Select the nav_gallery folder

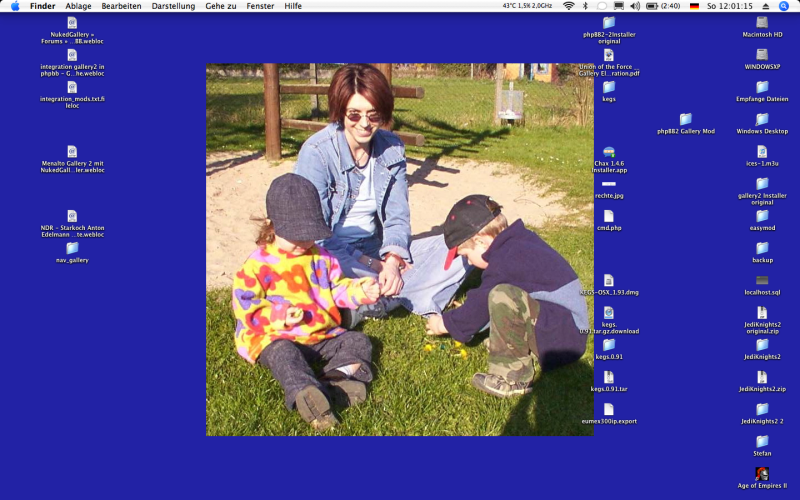(x=72, y=248)
